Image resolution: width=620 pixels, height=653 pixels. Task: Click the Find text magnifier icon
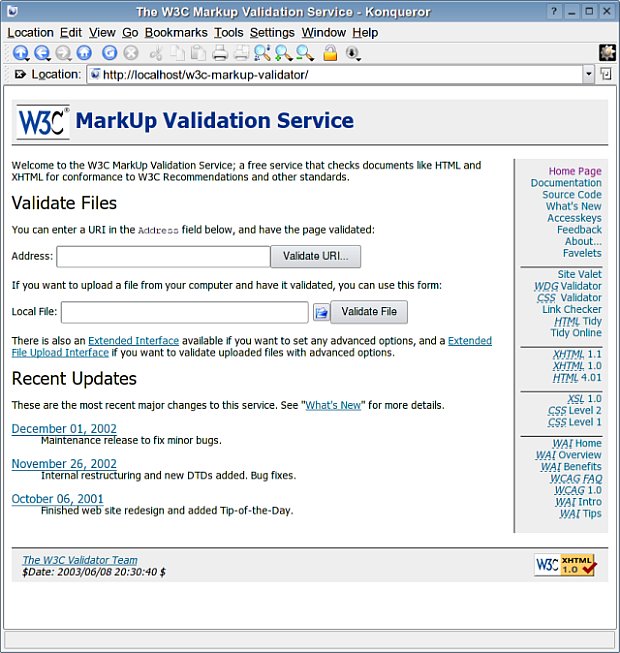pyautogui.click(x=262, y=53)
